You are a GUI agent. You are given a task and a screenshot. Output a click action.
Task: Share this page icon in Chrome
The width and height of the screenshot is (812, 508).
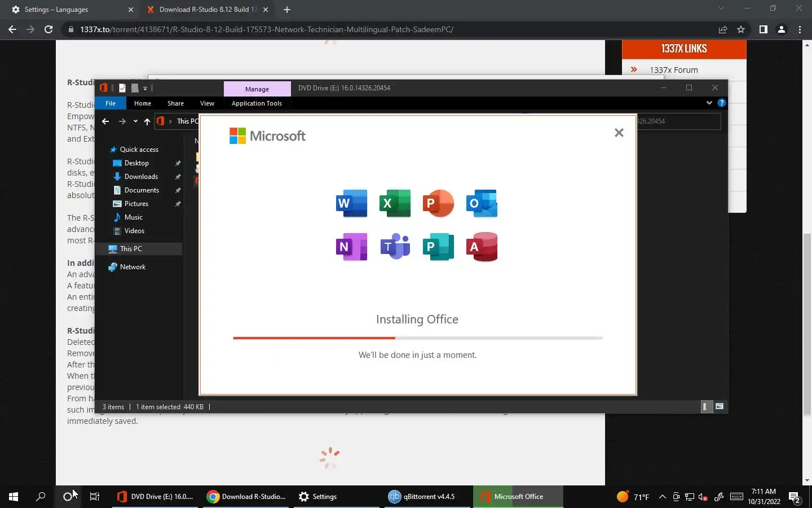[x=723, y=29]
